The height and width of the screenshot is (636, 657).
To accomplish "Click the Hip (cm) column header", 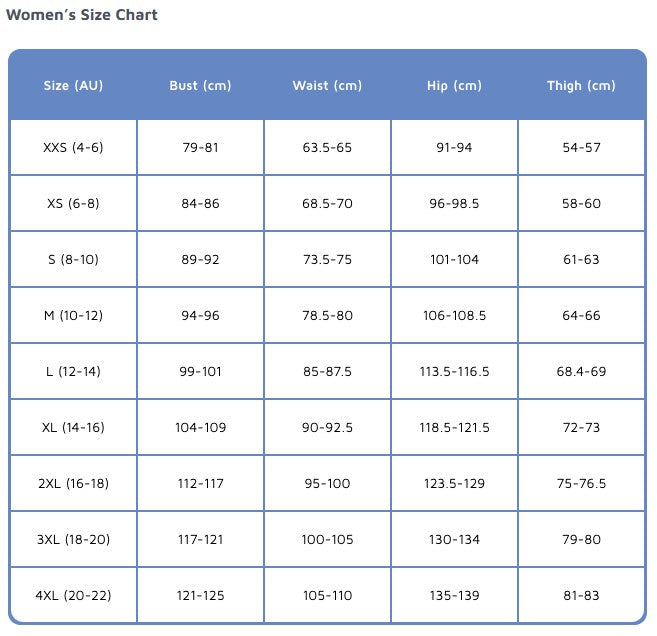I will [454, 86].
